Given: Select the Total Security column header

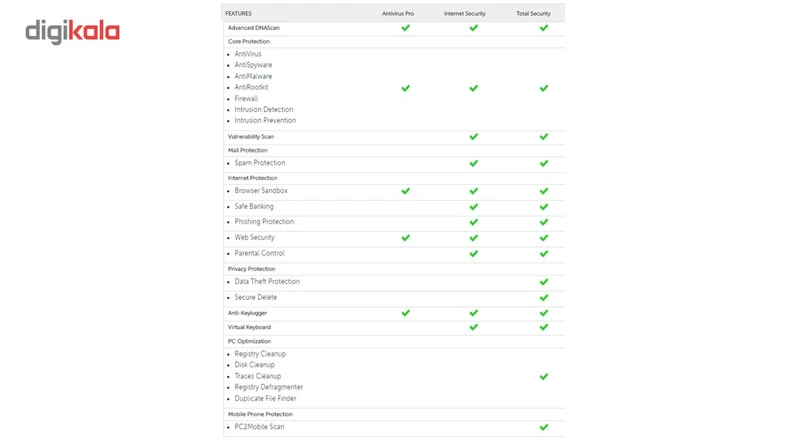Looking at the screenshot, I should tap(533, 14).
